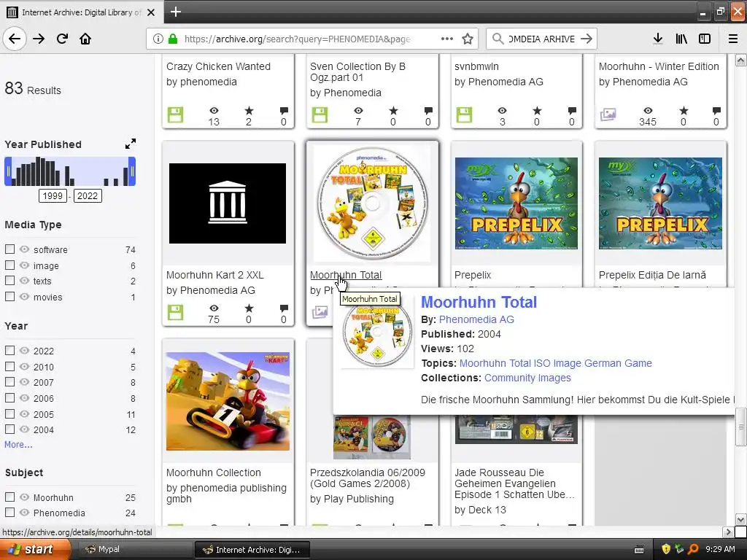Click the green padlock security icon

pyautogui.click(x=173, y=39)
